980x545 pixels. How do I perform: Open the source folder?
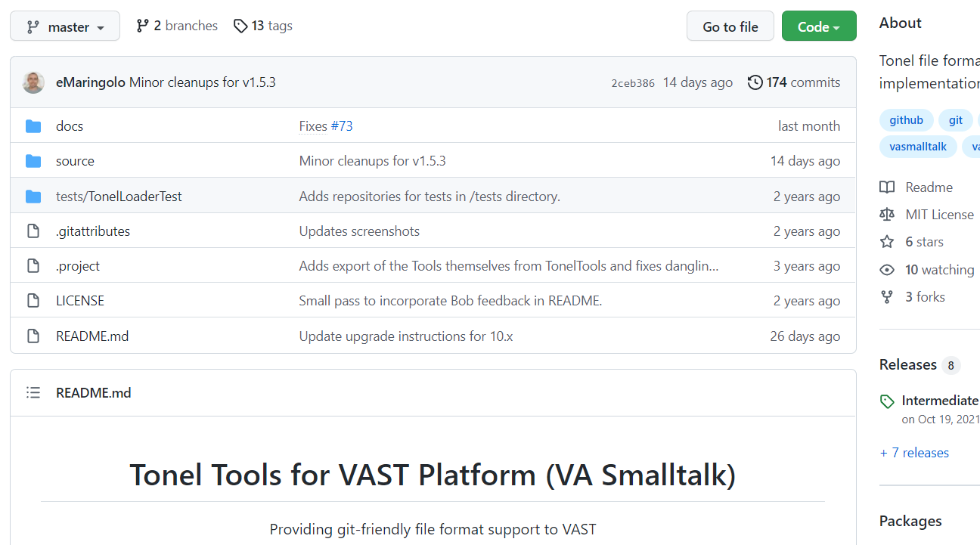point(75,161)
